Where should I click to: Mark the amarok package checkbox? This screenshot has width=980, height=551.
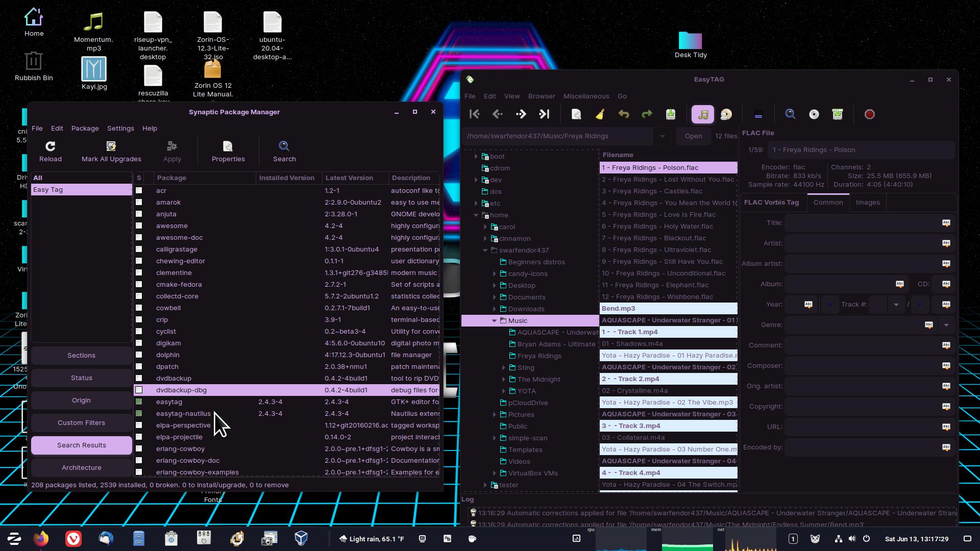[139, 202]
